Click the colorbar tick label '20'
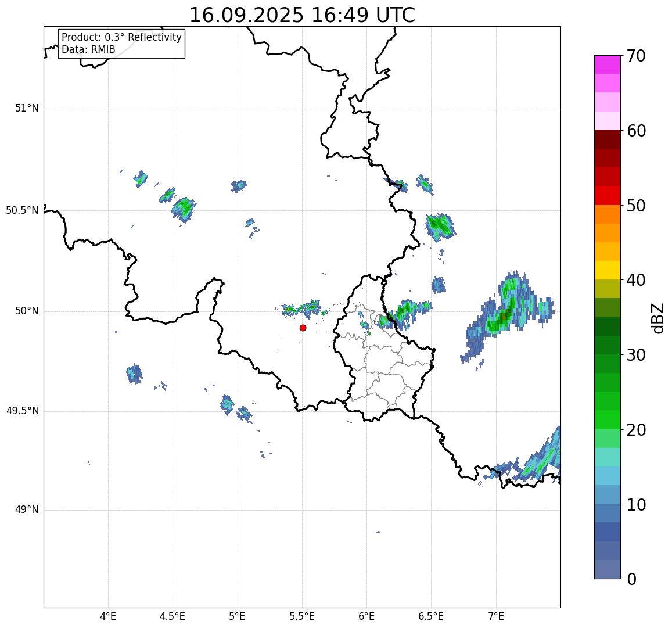Screen dimensions: 672x628 [x=636, y=430]
